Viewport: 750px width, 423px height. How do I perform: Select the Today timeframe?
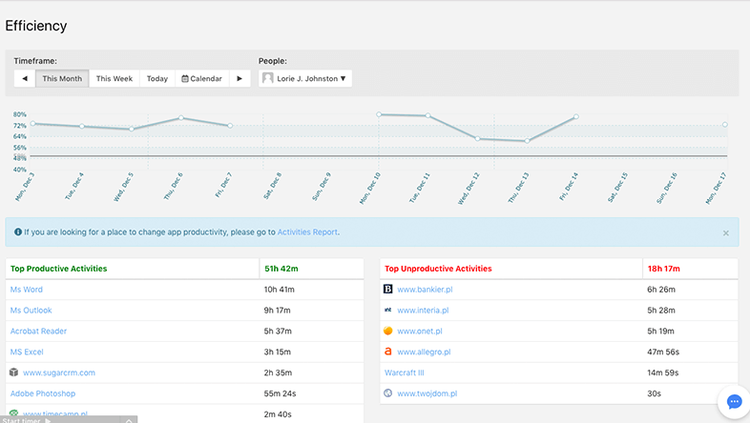pos(157,78)
